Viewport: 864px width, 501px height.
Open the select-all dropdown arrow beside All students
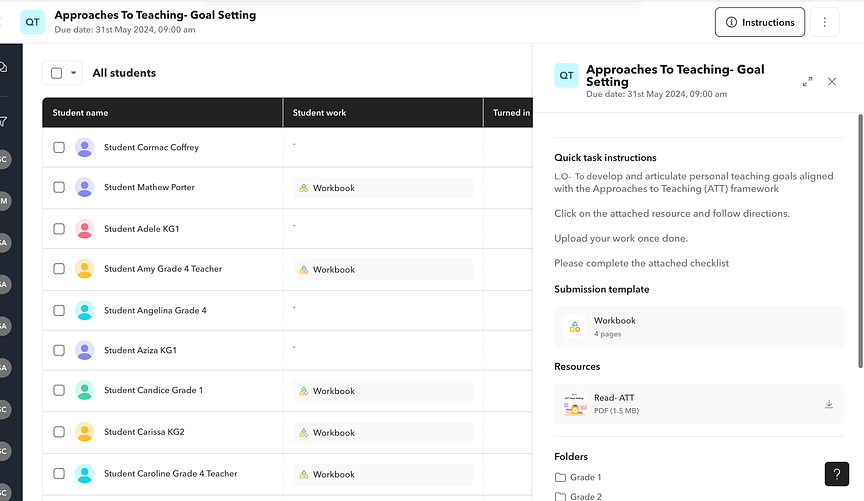pyautogui.click(x=74, y=73)
